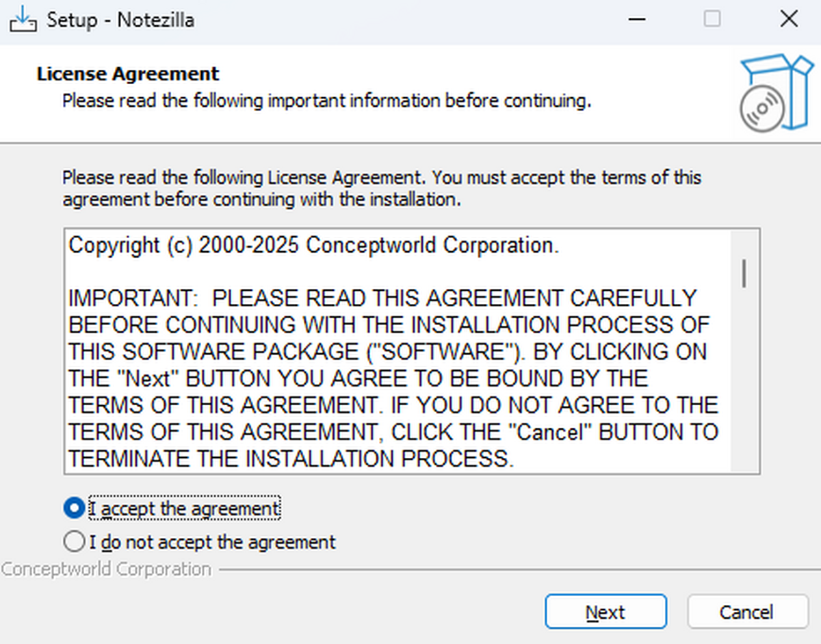
Task: Click the license text scrollbar thumb
Action: pos(744,273)
